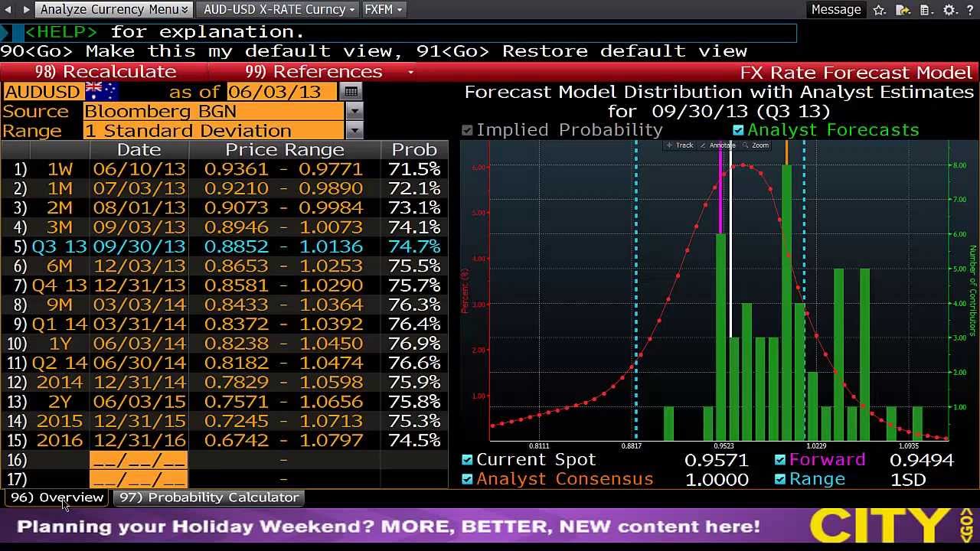980x551 pixels.
Task: Open the settings gear menu
Action: click(950, 10)
